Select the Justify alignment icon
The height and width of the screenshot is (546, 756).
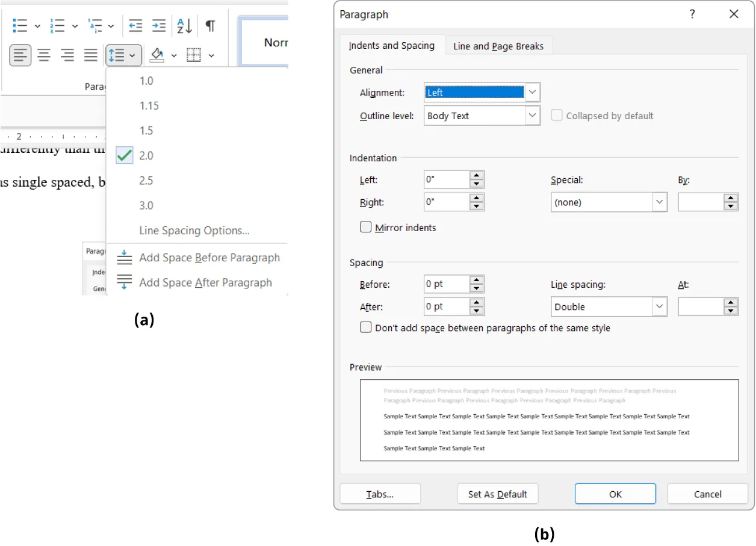(x=90, y=55)
